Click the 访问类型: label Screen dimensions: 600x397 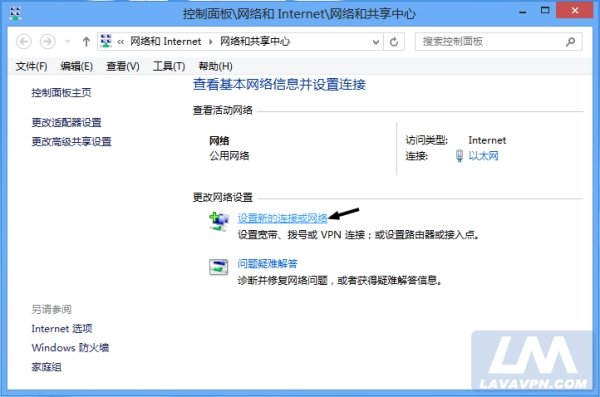pyautogui.click(x=427, y=141)
